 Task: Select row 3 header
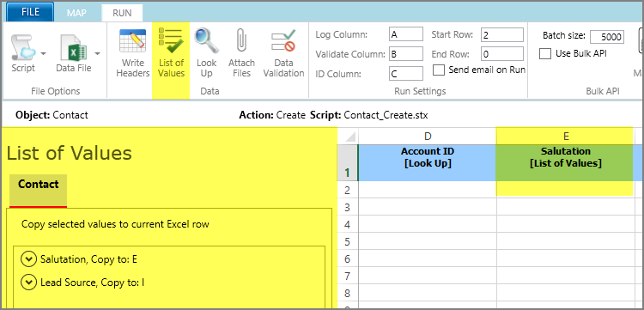tap(348, 207)
